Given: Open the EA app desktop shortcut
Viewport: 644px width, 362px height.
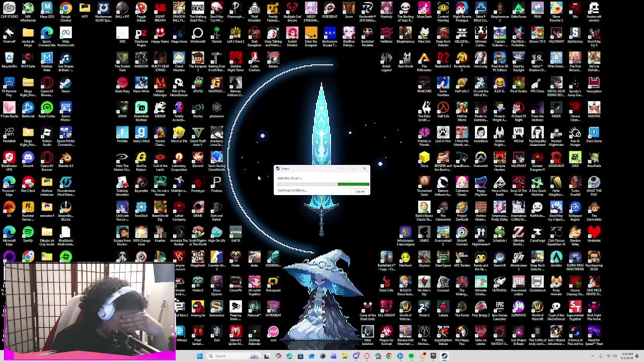Looking at the screenshot, I should point(9,210).
